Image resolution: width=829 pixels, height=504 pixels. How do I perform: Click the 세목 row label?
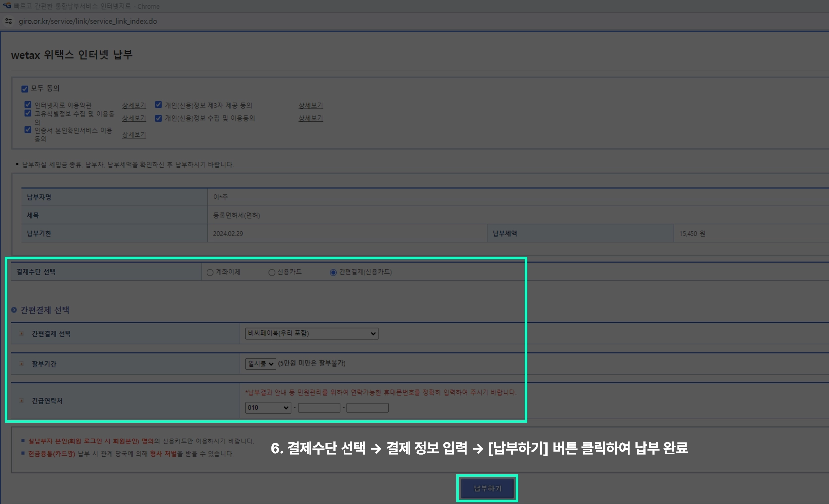33,215
